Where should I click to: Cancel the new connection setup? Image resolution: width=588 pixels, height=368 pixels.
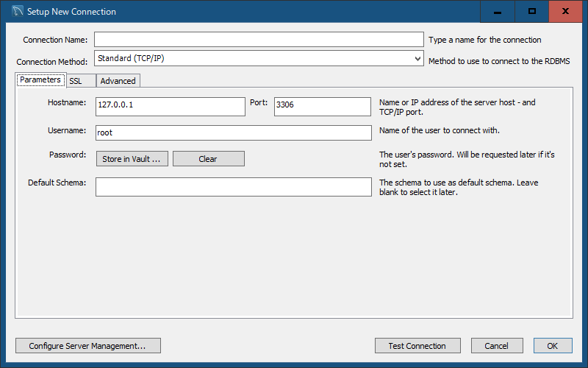coord(497,345)
